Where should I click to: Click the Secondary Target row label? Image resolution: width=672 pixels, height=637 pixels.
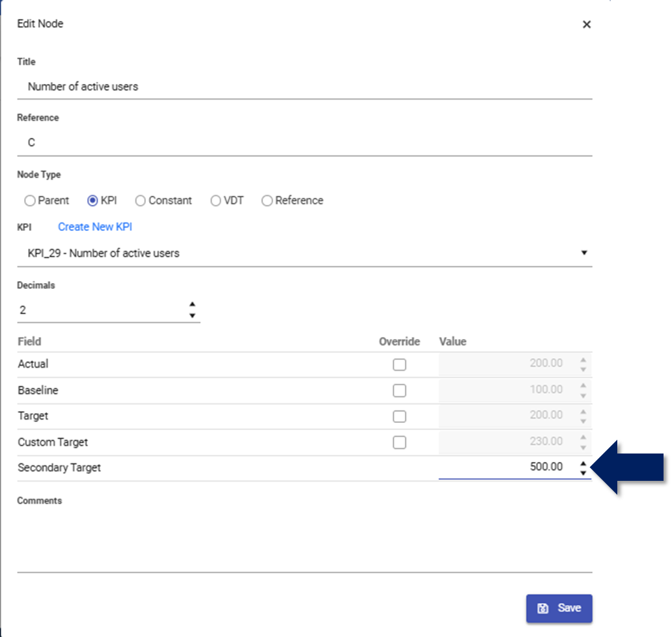(x=59, y=468)
